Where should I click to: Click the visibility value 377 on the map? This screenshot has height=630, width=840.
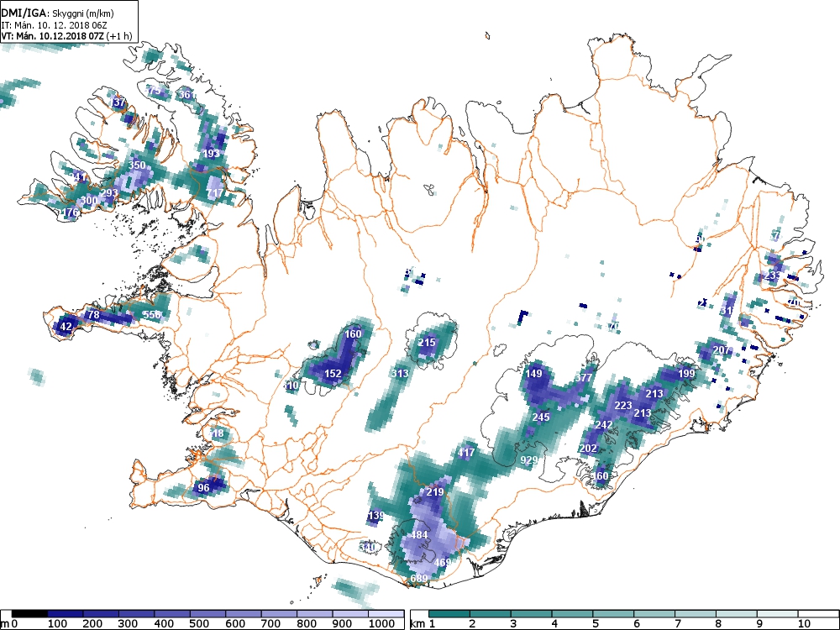[x=584, y=377]
